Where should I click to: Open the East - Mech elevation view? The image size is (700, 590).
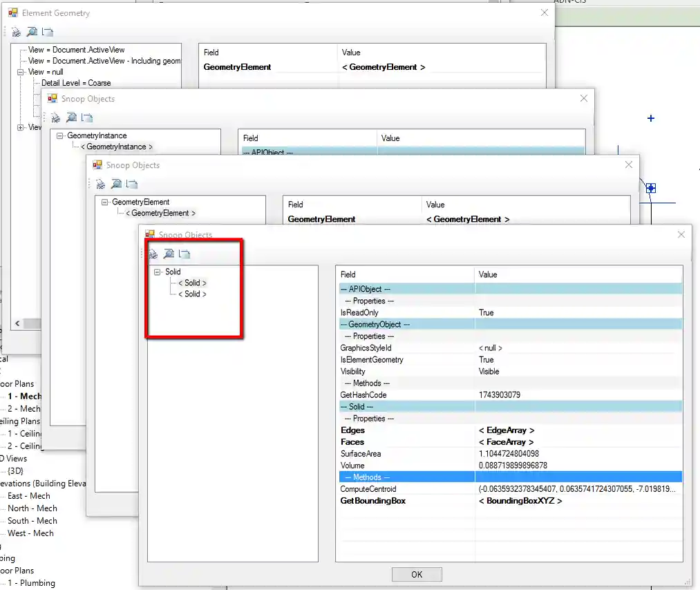click(28, 496)
